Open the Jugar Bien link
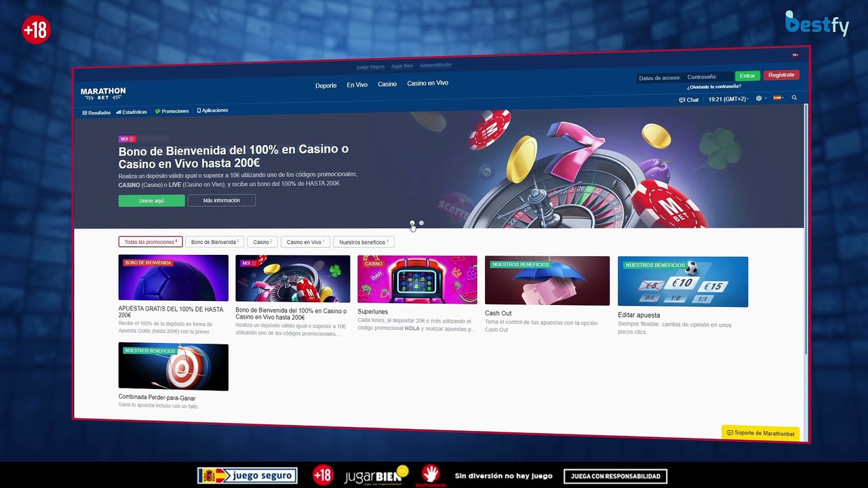The height and width of the screenshot is (488, 868). tap(402, 66)
